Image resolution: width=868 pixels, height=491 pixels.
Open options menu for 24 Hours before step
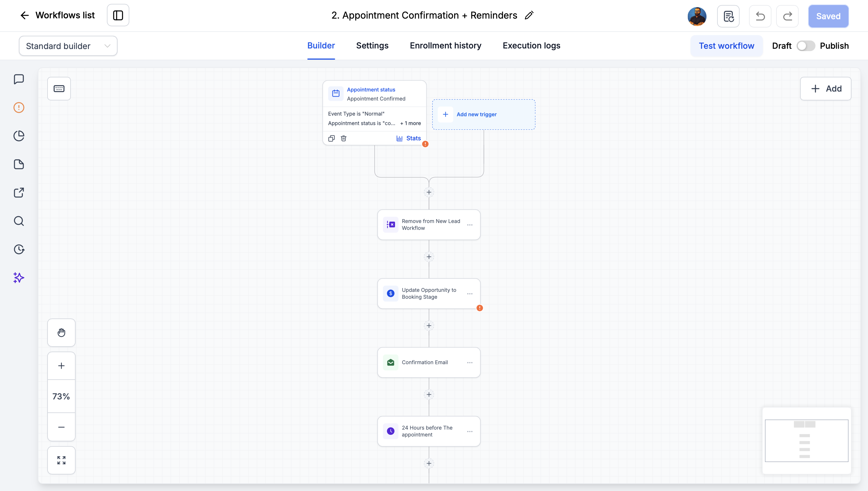click(x=470, y=431)
